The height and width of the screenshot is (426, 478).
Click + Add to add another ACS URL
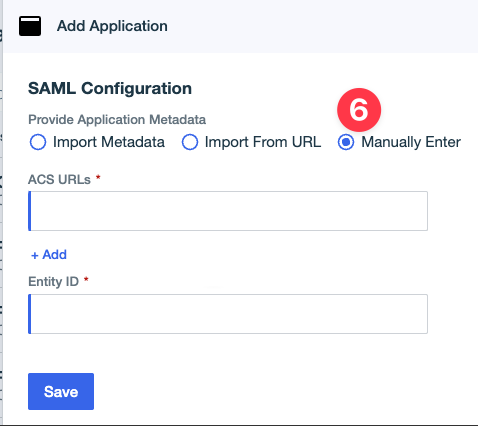click(49, 255)
